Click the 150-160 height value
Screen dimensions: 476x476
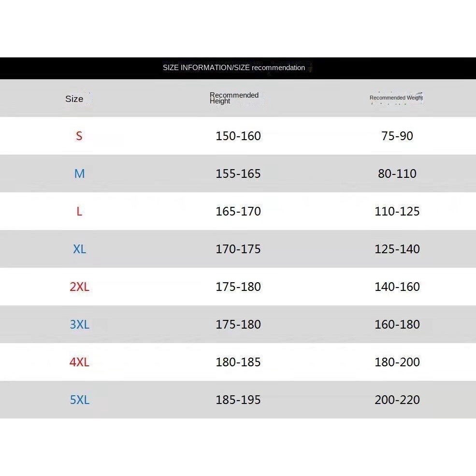click(x=238, y=136)
